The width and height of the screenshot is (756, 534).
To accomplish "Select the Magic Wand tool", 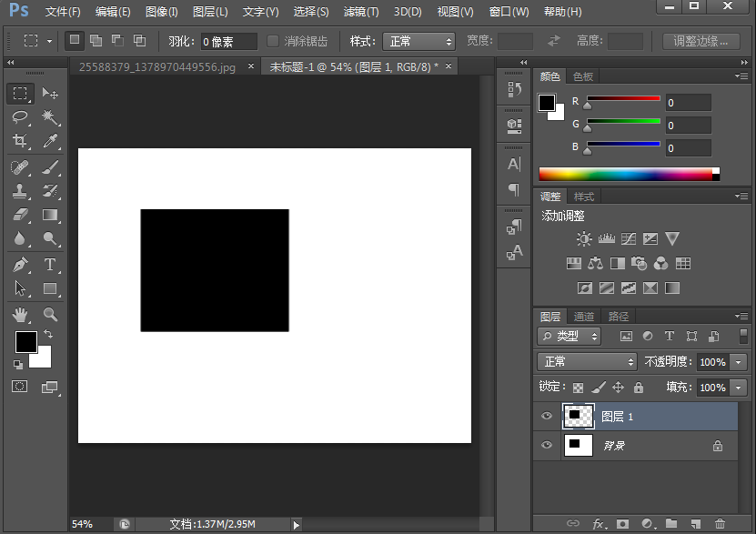I will pyautogui.click(x=50, y=116).
